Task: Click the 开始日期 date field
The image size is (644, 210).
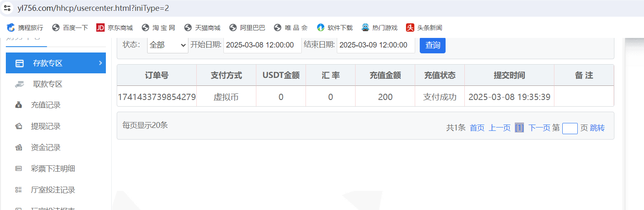Action: [263, 45]
